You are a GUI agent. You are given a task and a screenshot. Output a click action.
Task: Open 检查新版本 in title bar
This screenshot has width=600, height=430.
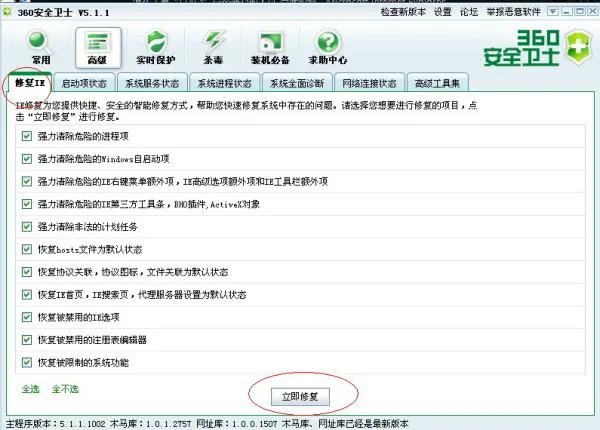[405, 11]
